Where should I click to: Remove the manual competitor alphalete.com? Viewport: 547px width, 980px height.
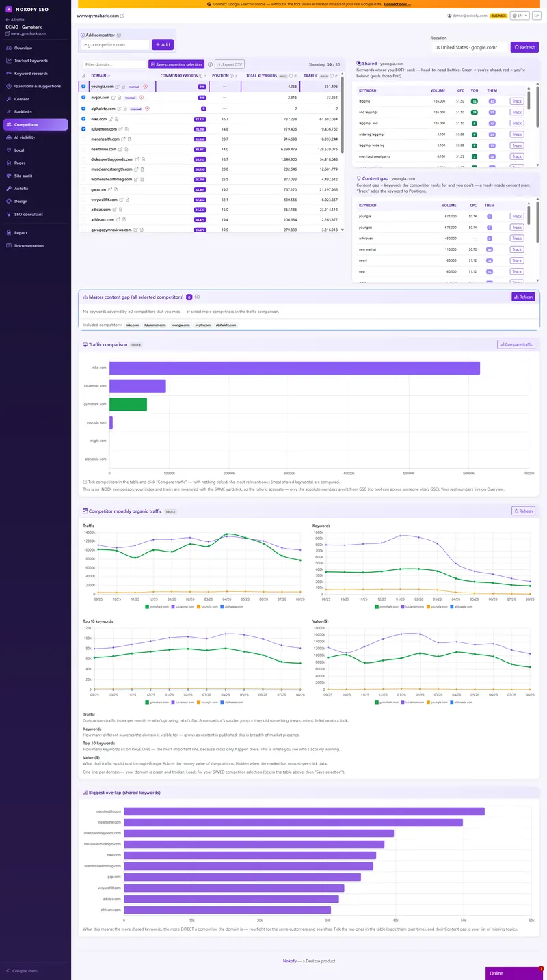coord(147,108)
